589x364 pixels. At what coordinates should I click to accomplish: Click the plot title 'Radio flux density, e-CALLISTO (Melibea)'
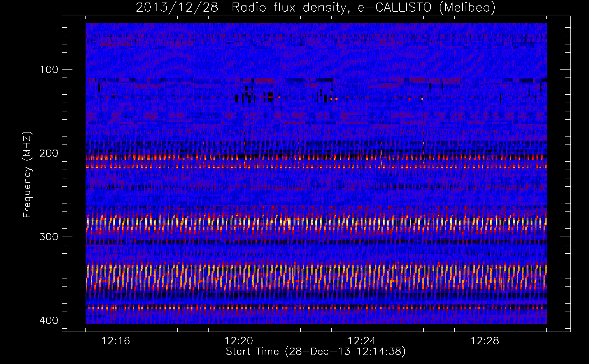coord(363,7)
